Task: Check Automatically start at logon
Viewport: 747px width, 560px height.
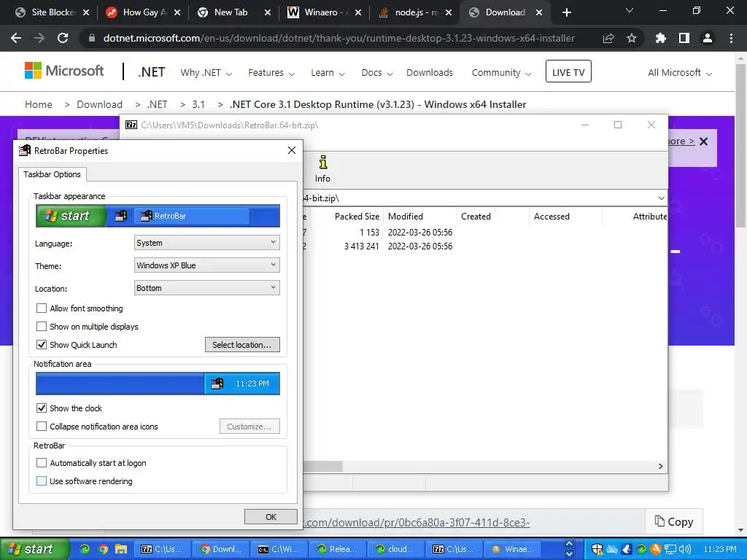Action: (x=42, y=463)
